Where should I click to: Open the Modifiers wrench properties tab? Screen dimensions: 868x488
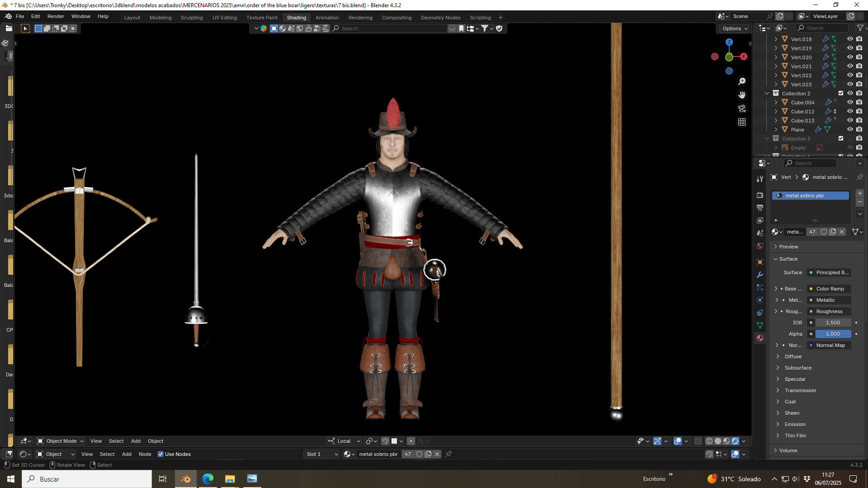pyautogui.click(x=760, y=275)
